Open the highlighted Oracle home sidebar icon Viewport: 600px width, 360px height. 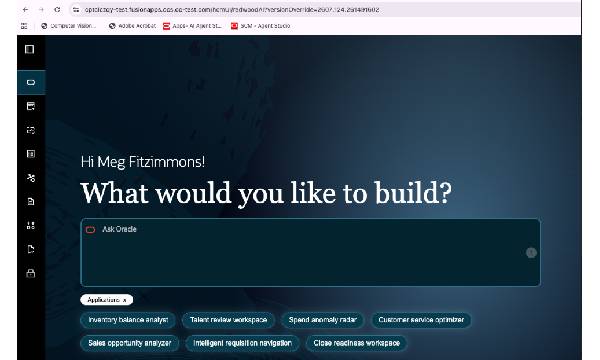coord(31,82)
